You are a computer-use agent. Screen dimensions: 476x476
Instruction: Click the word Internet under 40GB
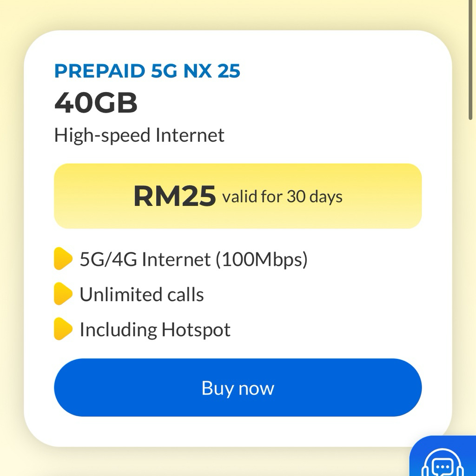click(x=190, y=135)
